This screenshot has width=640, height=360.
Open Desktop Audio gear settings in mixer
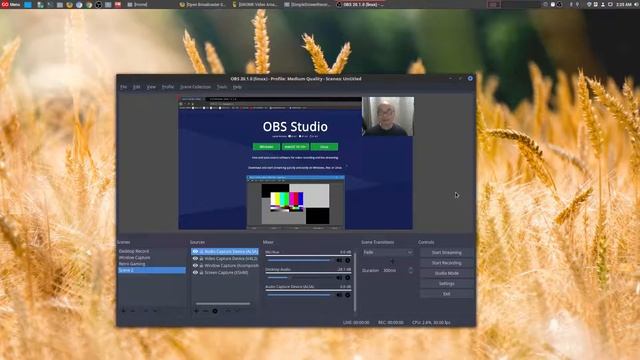tap(348, 278)
